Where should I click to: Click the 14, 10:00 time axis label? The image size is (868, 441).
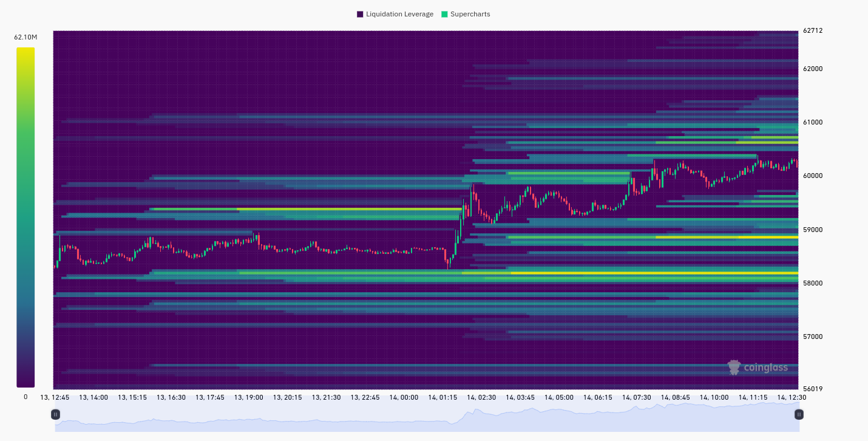[714, 397]
